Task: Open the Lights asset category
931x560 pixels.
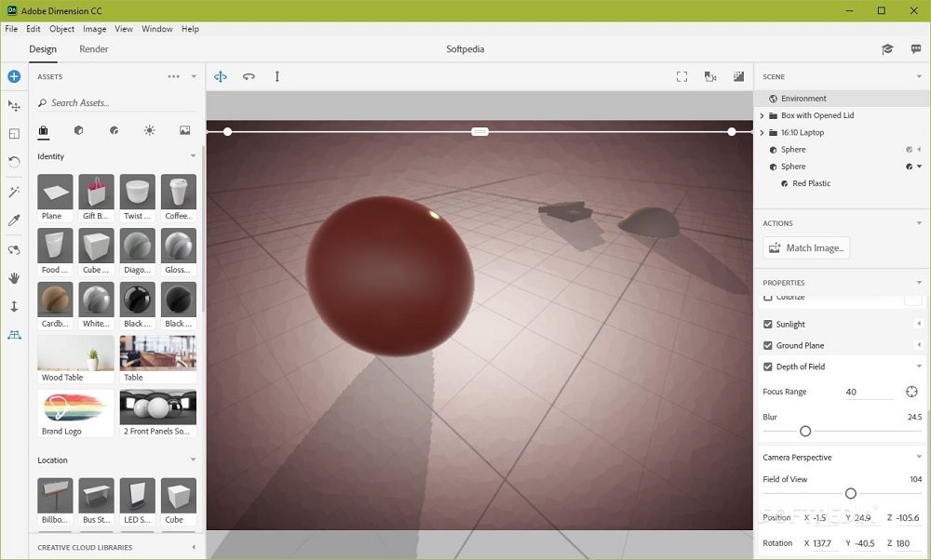Action: (149, 130)
